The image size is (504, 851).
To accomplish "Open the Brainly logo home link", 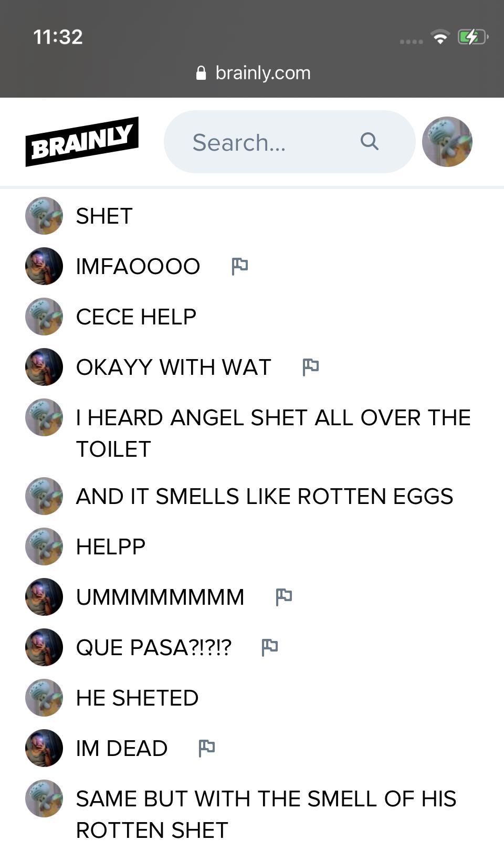I will click(82, 142).
